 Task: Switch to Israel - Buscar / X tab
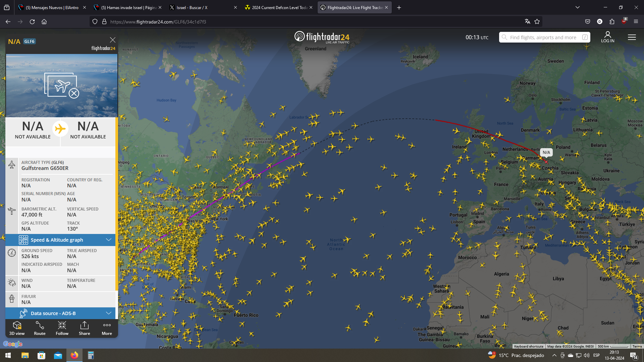[203, 7]
